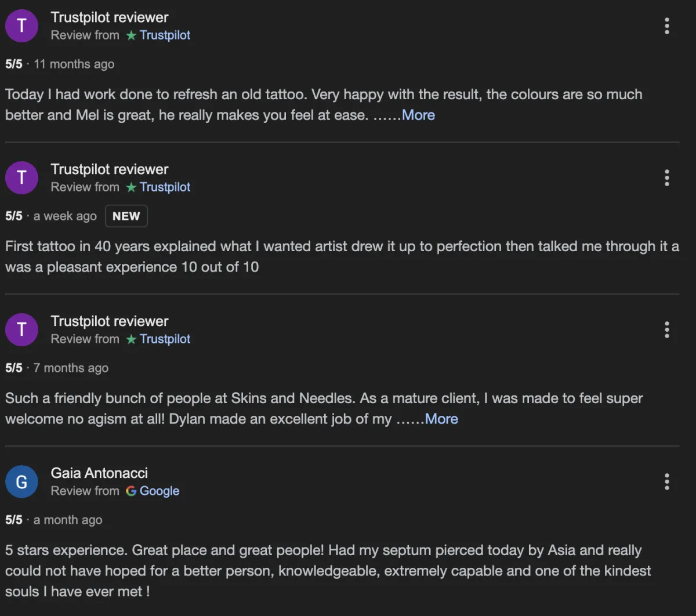Click Gaia Antonacci's blue G avatar
Image resolution: width=696 pixels, height=616 pixels.
pyautogui.click(x=21, y=481)
